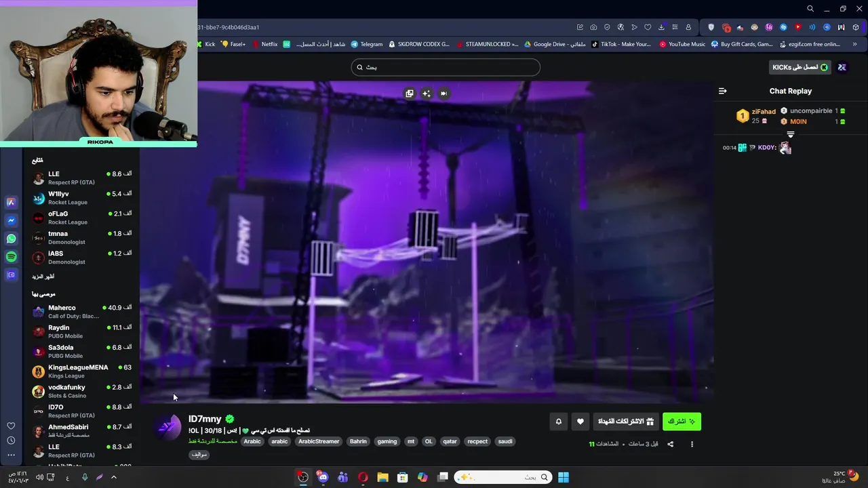
Task: Open the iABS channel
Action: click(x=81, y=258)
